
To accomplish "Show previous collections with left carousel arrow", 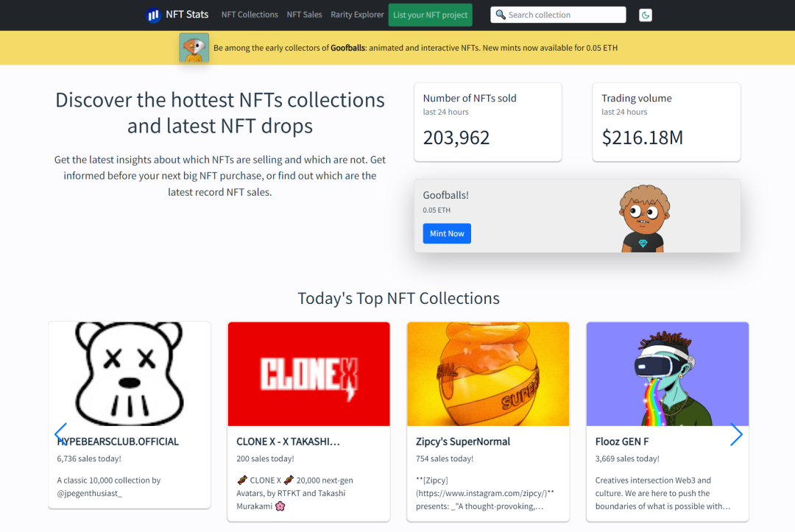I will coord(61,434).
